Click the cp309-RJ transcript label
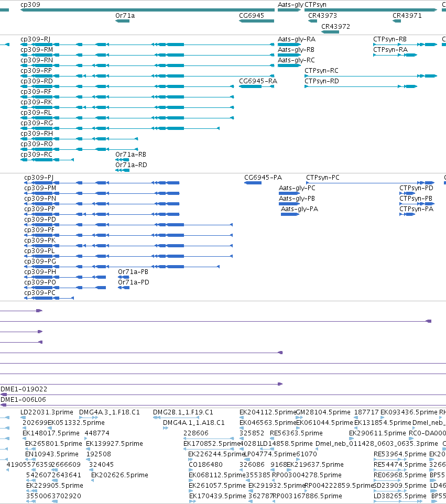 click(x=35, y=39)
